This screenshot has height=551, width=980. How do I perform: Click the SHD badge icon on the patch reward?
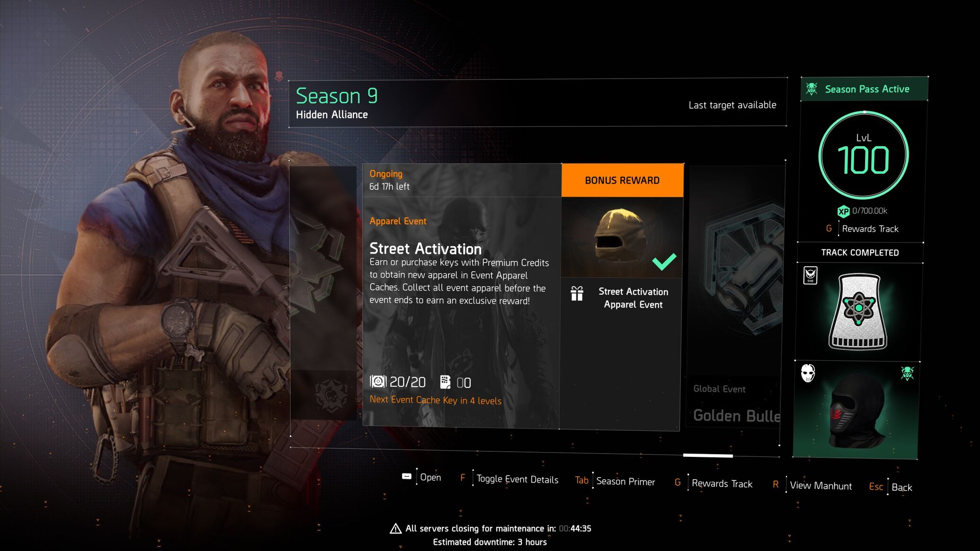point(810,275)
